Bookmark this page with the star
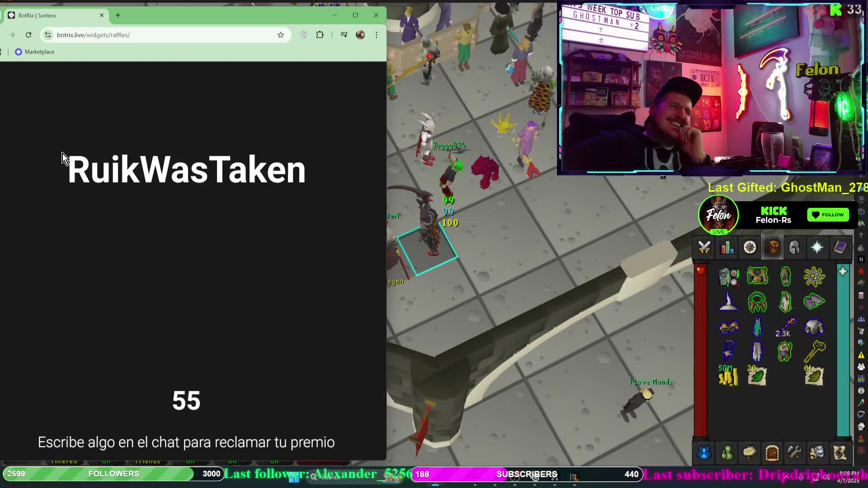868x488 pixels. (281, 35)
